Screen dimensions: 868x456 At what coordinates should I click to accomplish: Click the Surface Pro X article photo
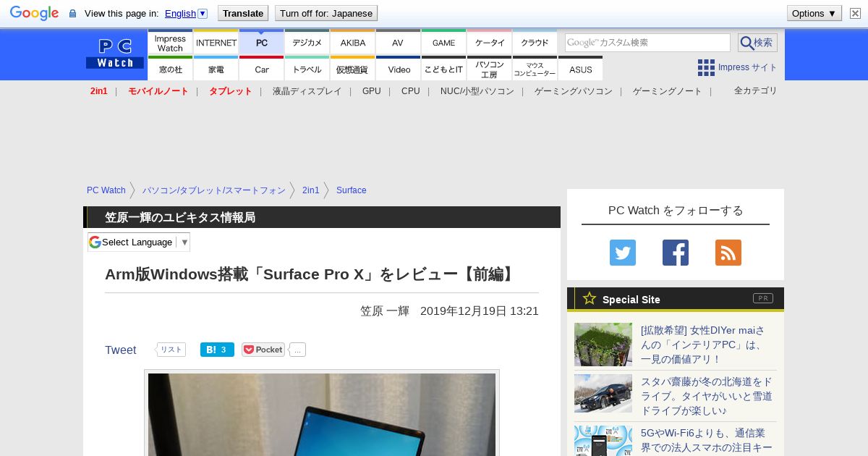322,415
